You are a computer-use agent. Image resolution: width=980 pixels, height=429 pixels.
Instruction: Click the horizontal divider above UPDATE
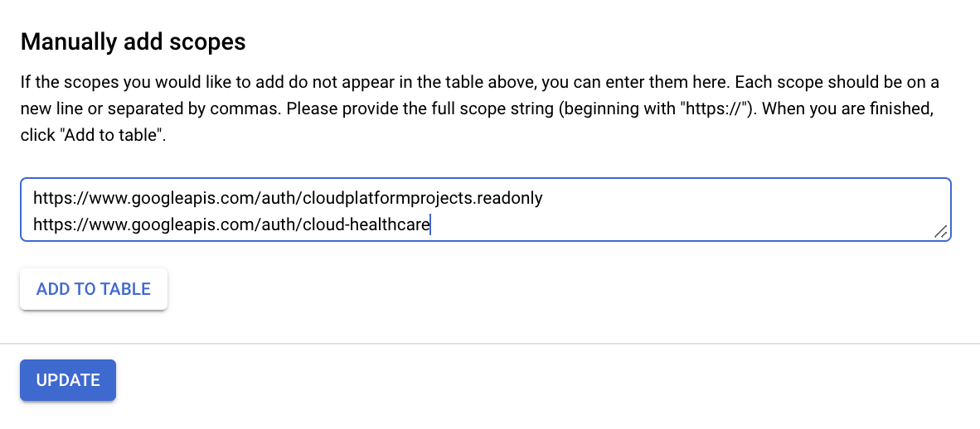tap(490, 344)
